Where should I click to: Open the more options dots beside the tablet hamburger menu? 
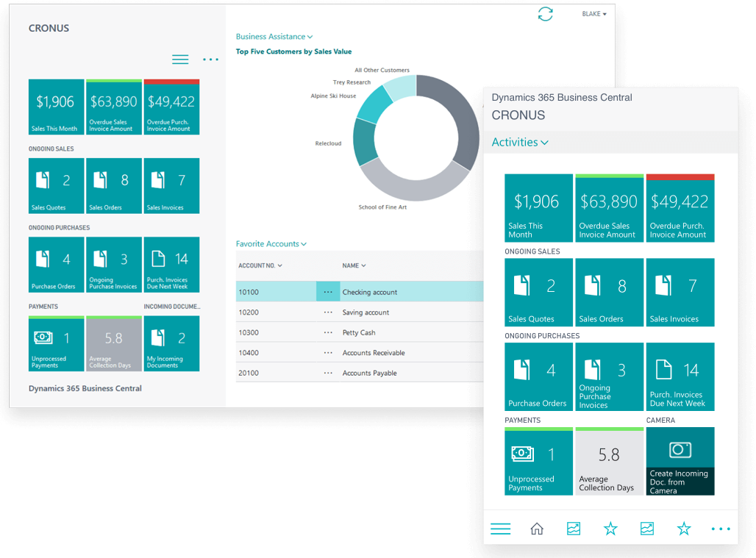click(x=211, y=60)
